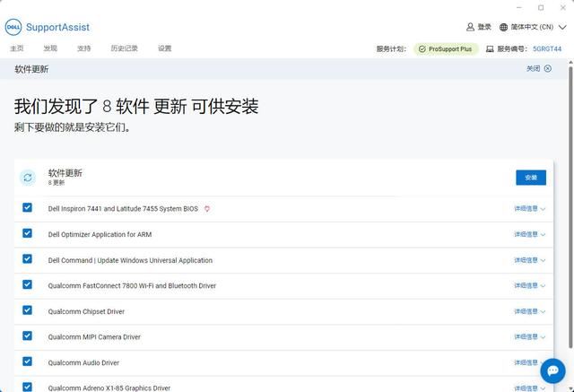
Task: Deselect Qualcomm MIPI Camera Driver checkbox
Action: tap(27, 335)
